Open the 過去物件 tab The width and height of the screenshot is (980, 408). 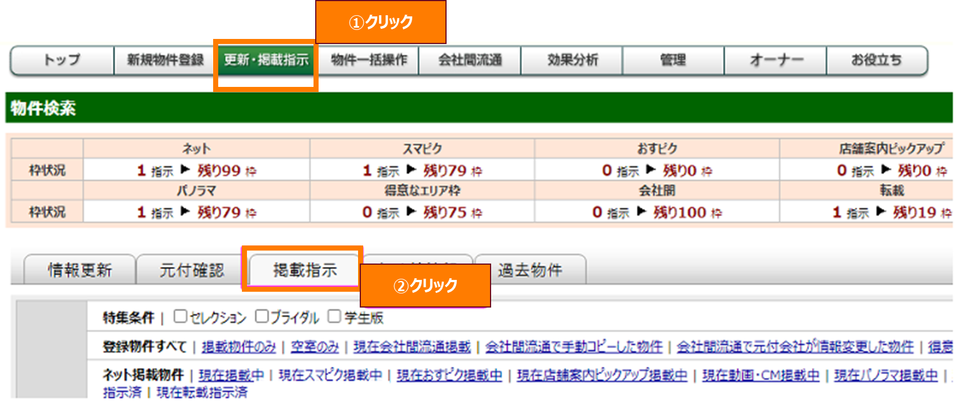(x=530, y=270)
